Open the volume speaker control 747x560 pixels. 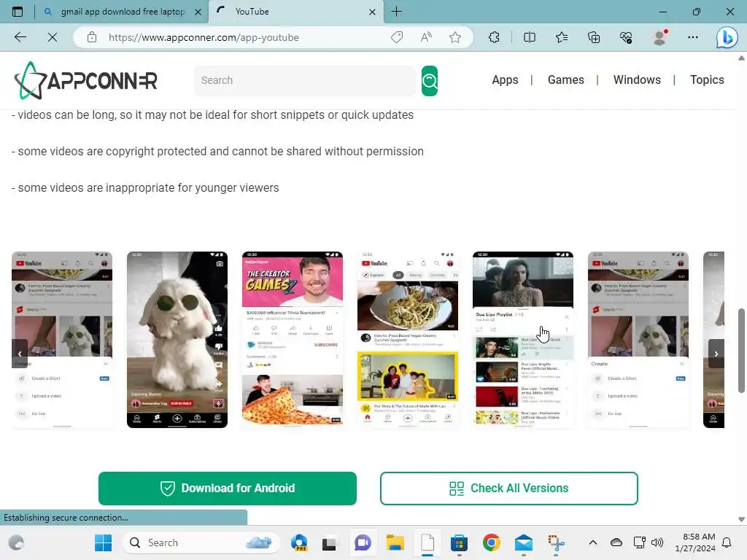pos(657,542)
